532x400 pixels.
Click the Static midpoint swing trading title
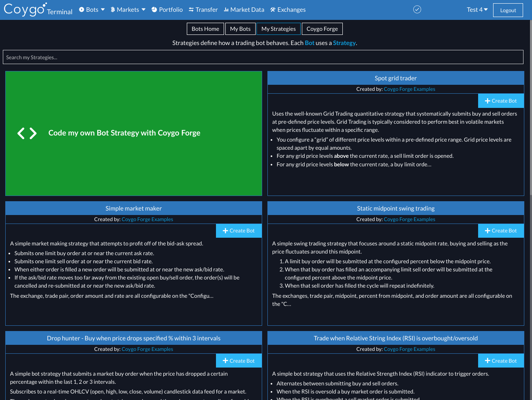(x=396, y=209)
